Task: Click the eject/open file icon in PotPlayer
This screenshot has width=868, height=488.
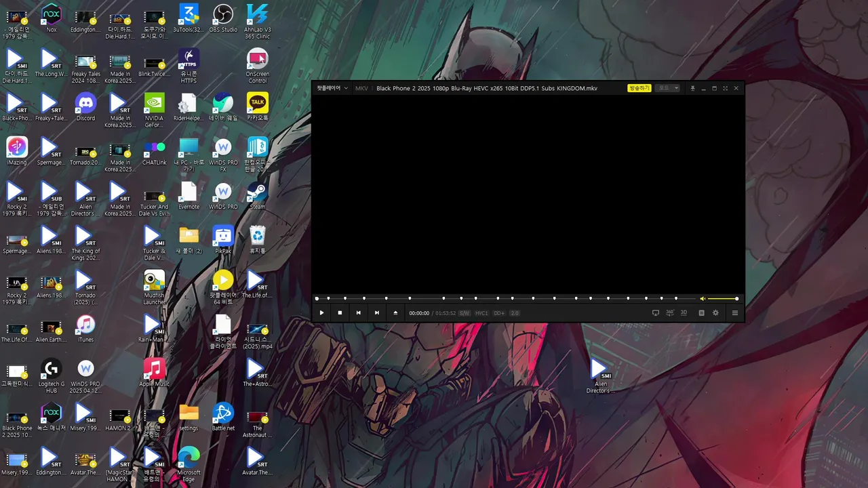Action: [x=395, y=313]
